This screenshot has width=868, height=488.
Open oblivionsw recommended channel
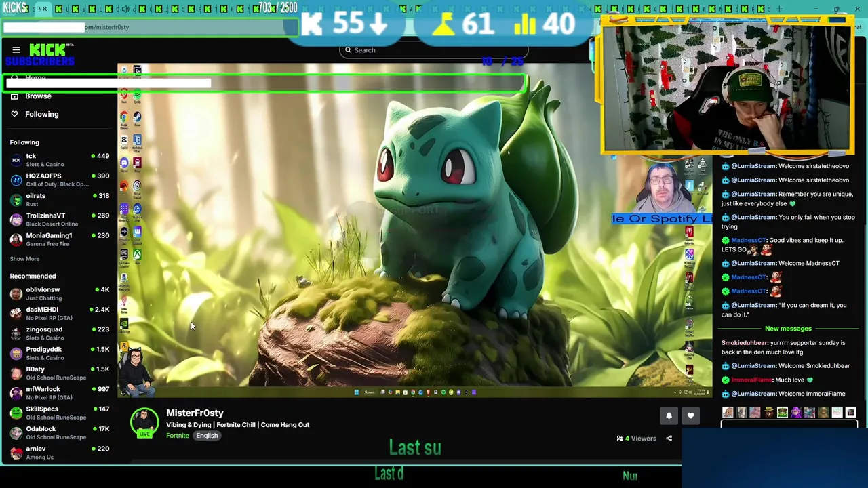59,293
